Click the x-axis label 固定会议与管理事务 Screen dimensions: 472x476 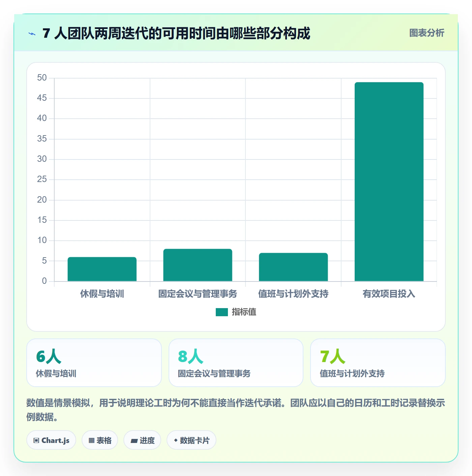coord(198,294)
